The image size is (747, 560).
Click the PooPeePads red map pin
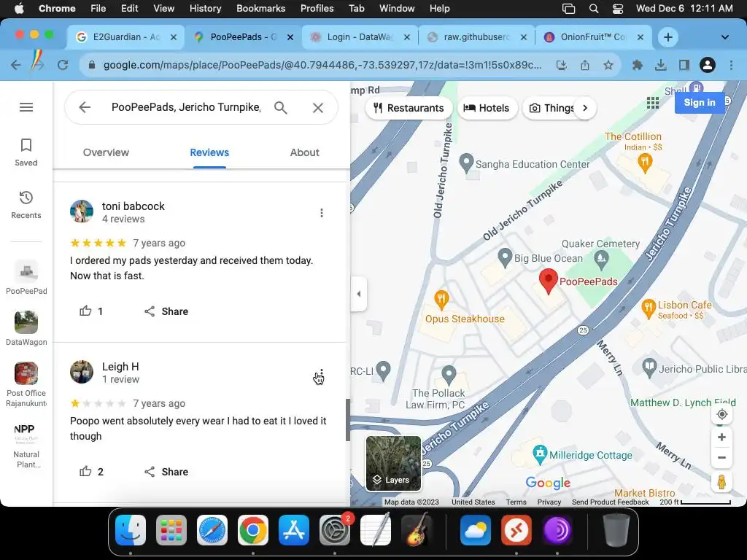(549, 281)
